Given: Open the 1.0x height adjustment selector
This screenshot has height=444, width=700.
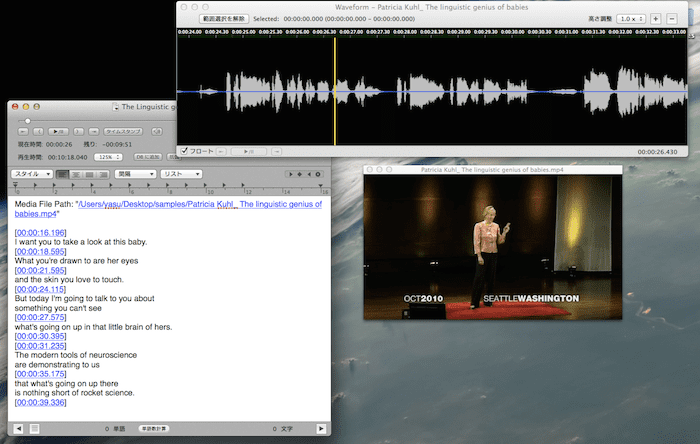Looking at the screenshot, I should coord(631,19).
